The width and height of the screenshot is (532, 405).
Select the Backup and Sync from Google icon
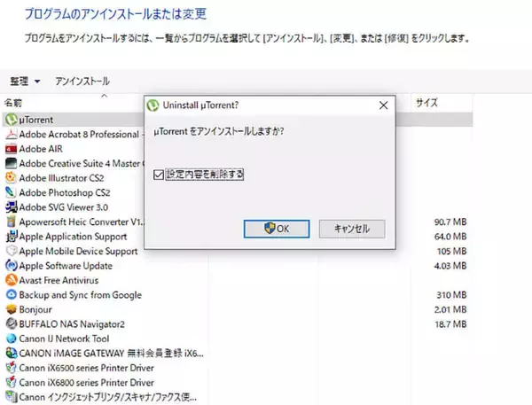coord(11,294)
